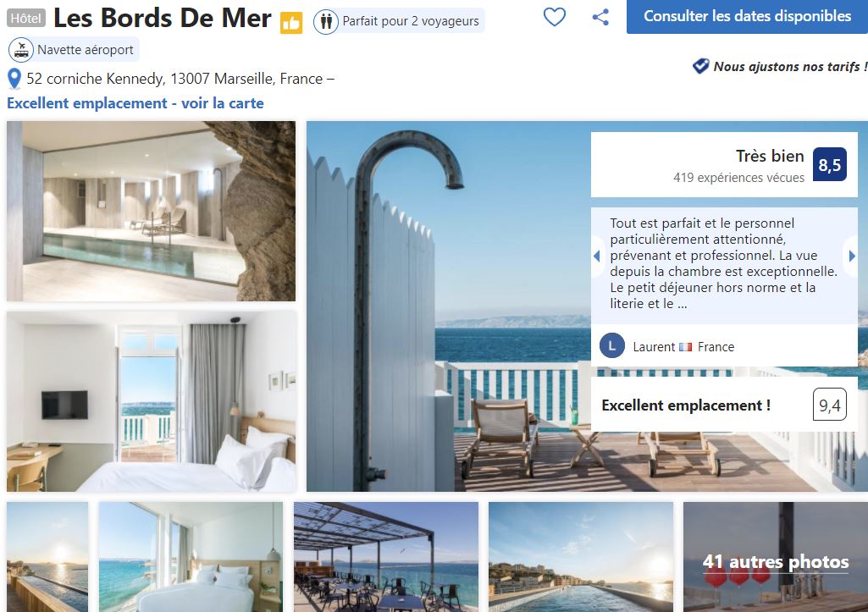Click the blue map pin icon

pos(14,79)
